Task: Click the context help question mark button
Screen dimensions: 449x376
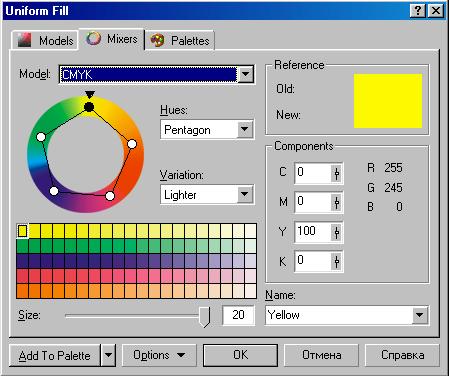Action: pos(418,11)
